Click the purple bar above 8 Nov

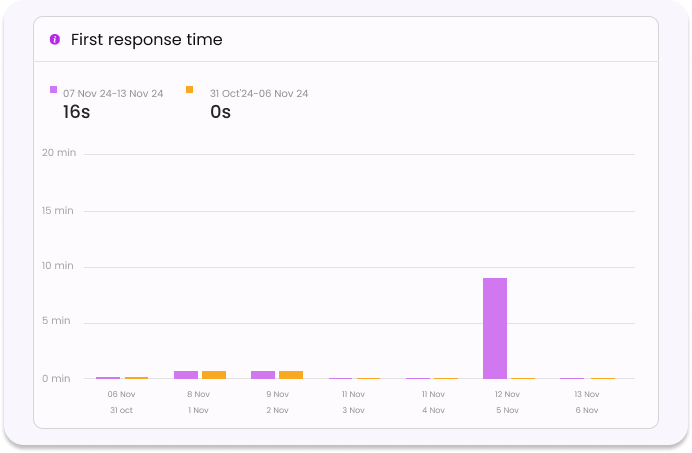185,375
